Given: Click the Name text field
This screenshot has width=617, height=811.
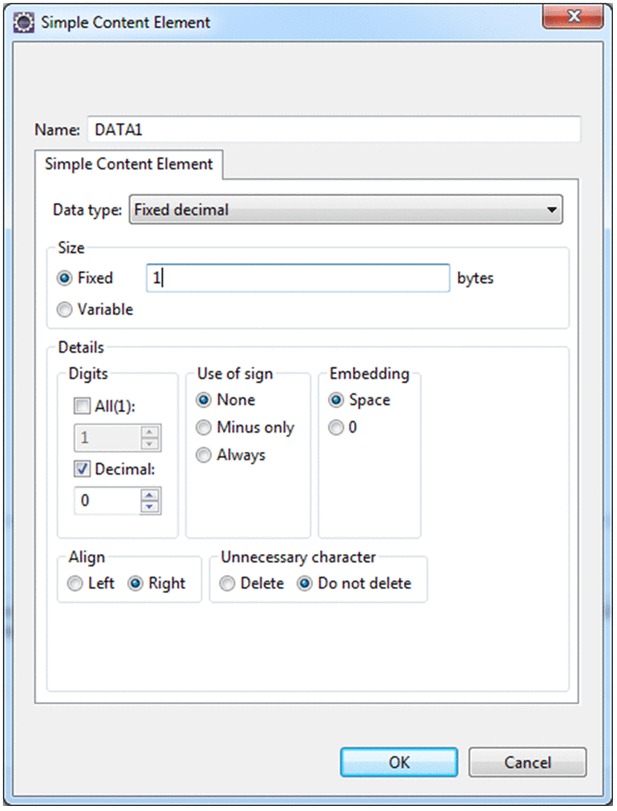Looking at the screenshot, I should [x=333, y=130].
